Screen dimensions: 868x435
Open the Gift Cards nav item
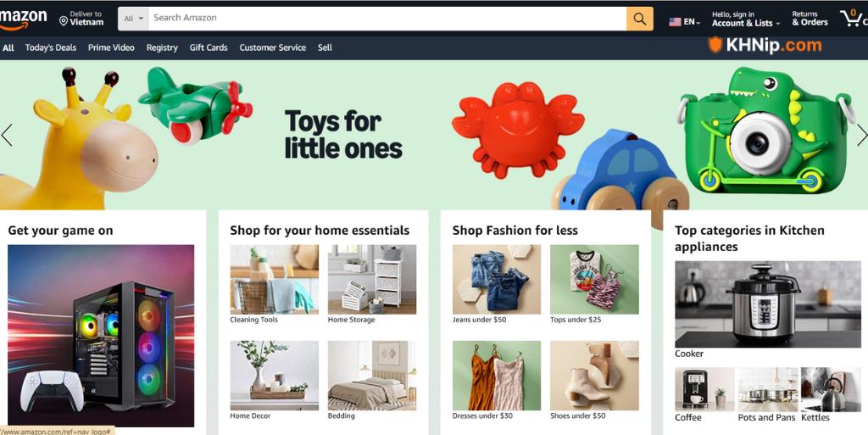(209, 47)
